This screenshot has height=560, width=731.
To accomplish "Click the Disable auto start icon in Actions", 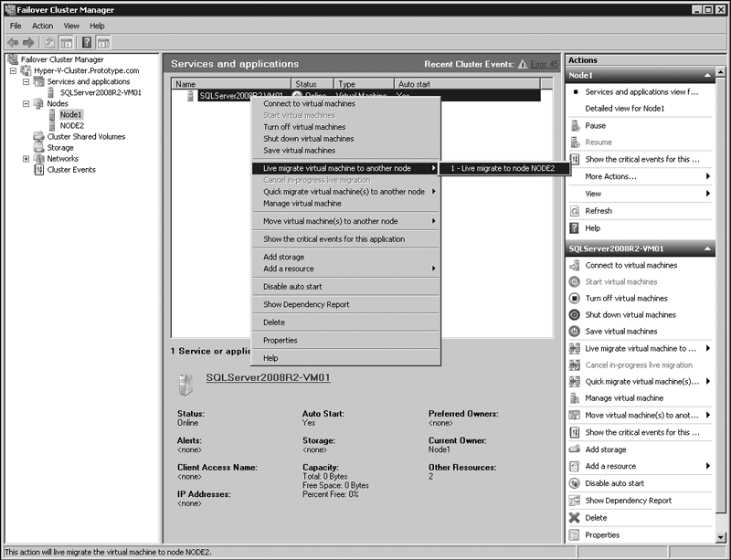I will (575, 483).
